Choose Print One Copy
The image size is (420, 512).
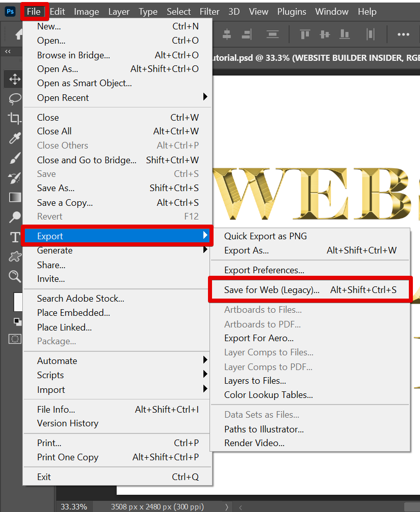118,457
